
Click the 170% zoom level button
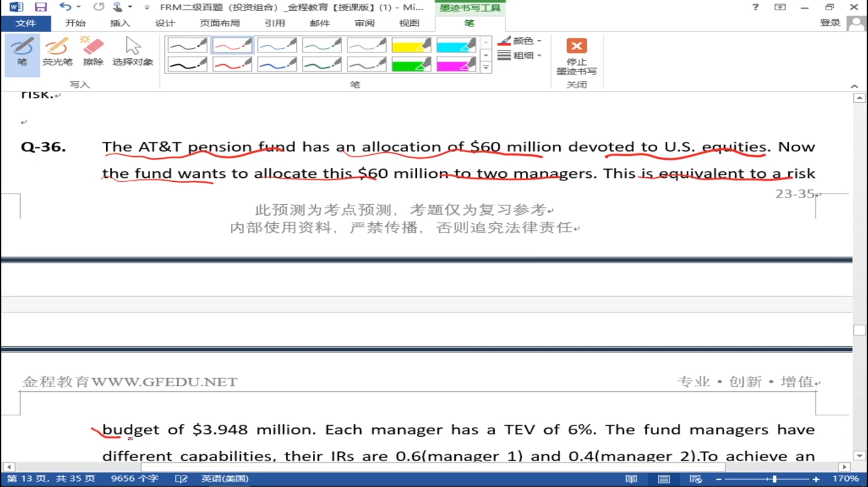(845, 479)
